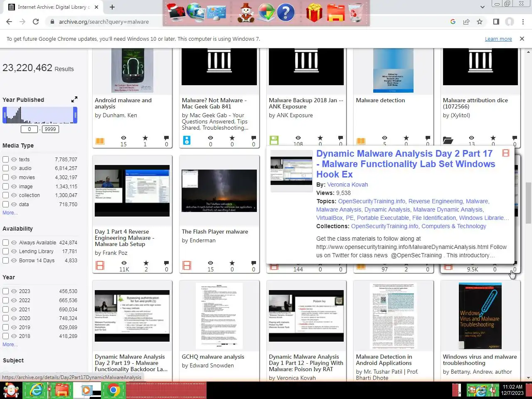Click the Windows shield checkmark icon in top dock
Image resolution: width=532 pixels, height=399 pixels.
[266, 12]
